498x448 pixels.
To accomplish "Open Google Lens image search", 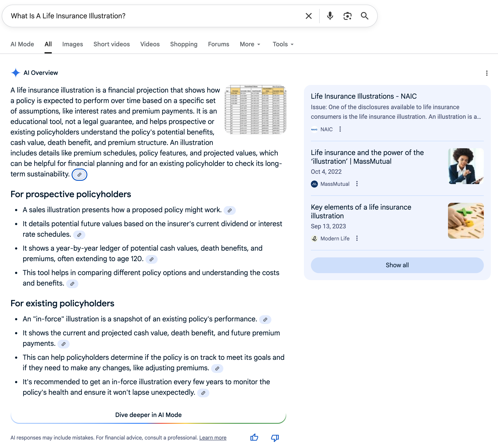I will 347,16.
